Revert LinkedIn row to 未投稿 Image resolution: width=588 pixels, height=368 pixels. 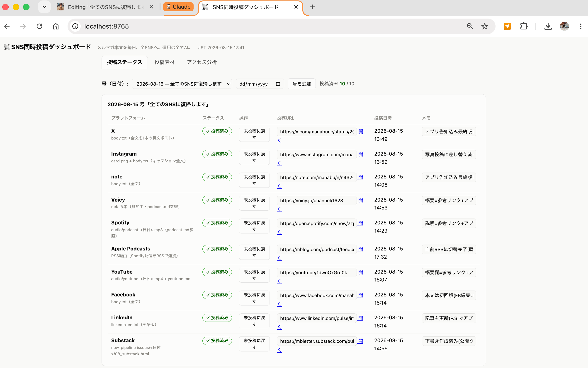tap(254, 321)
